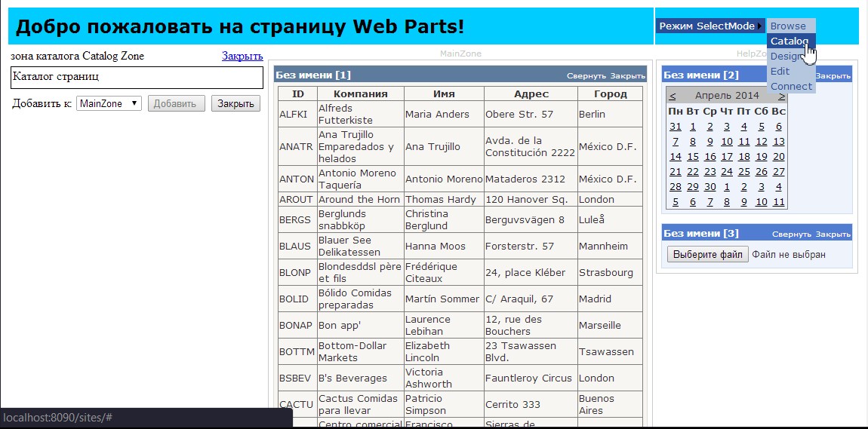Click the Компания column header

(x=360, y=93)
